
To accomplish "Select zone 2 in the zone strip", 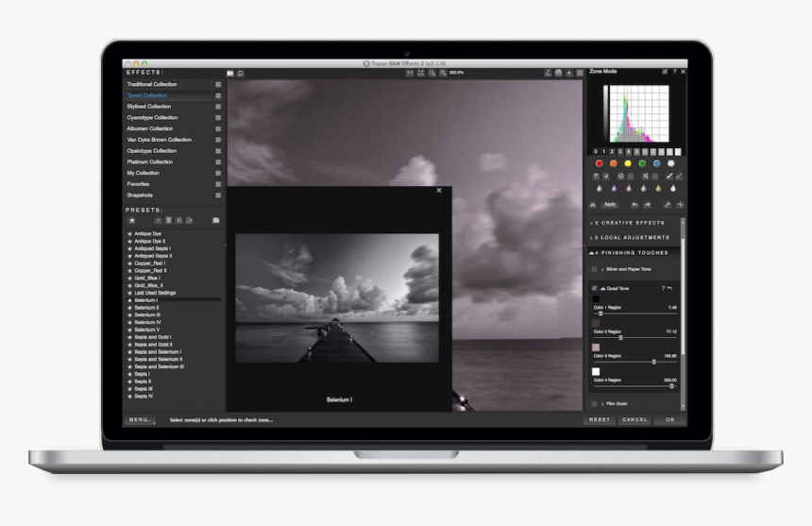I will point(612,152).
